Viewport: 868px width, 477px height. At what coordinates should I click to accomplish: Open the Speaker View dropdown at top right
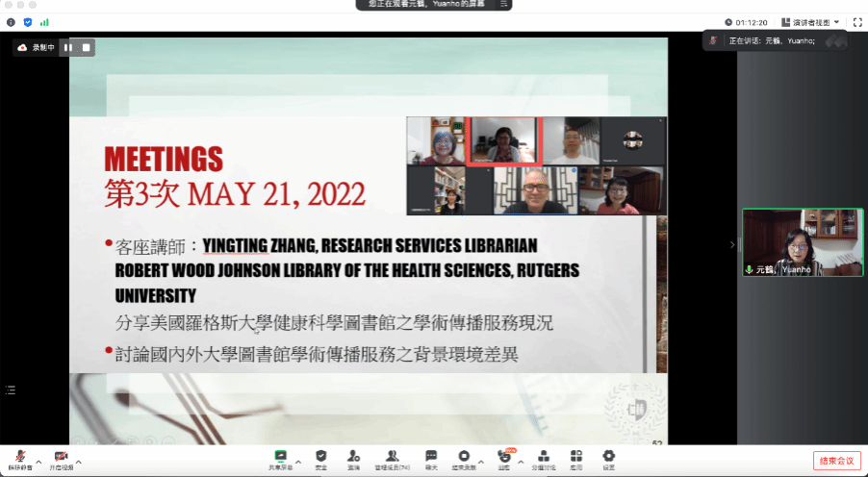click(x=812, y=22)
